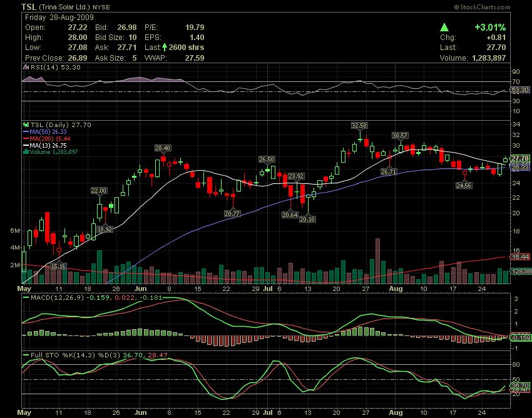Click the 28.40 high price annotation

(x=163, y=148)
